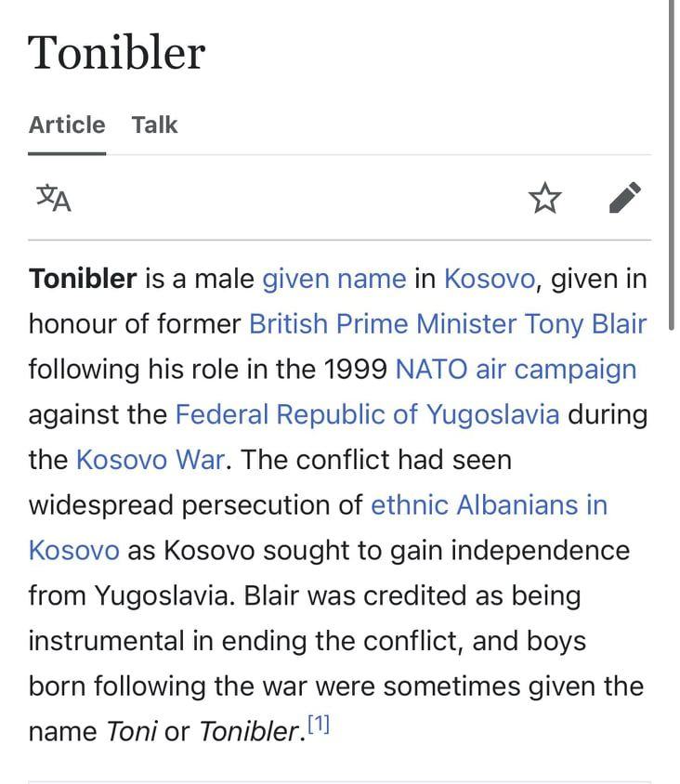The image size is (680, 784).
Task: Open the NATO air campaign link
Action: [x=516, y=369]
